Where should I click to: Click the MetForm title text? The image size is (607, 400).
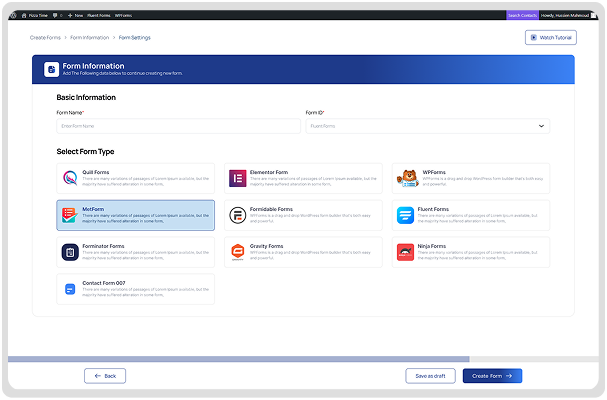93,209
